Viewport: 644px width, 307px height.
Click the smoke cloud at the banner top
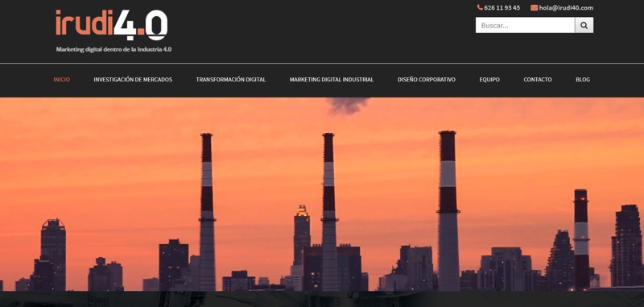coord(348,106)
